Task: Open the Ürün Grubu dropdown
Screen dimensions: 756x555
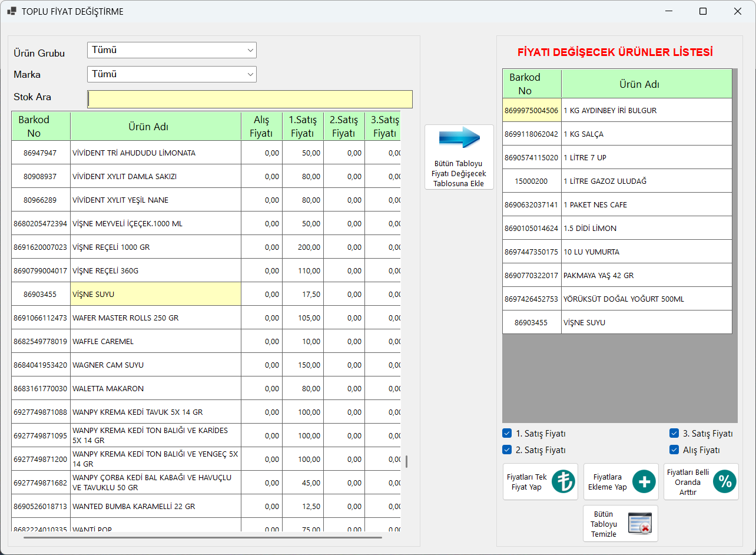Action: (172, 50)
